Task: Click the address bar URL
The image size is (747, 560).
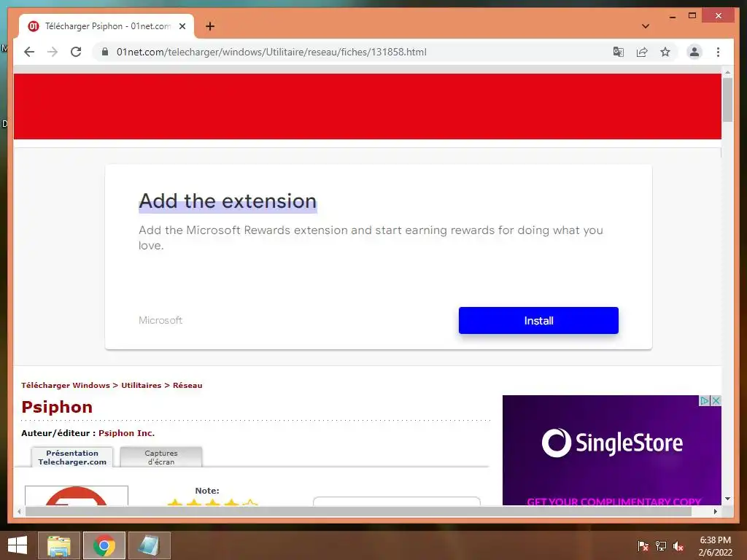Action: click(271, 52)
